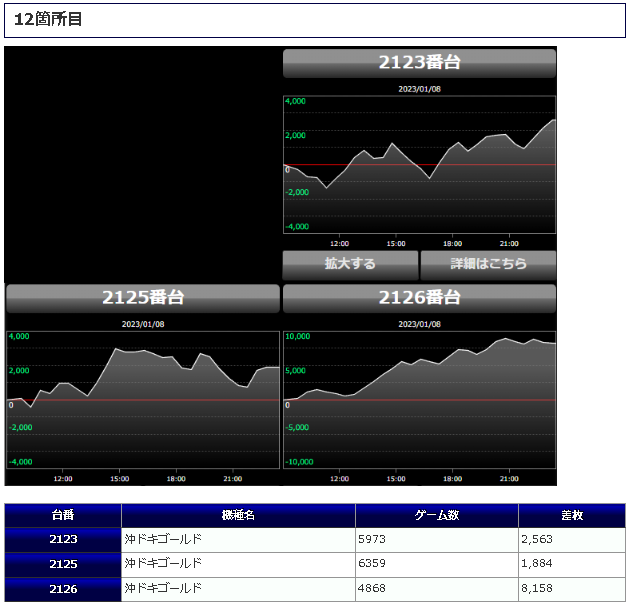Click the 2126 machine chart graph
Image resolution: width=630 pixels, height=605 pixels.
(419, 400)
